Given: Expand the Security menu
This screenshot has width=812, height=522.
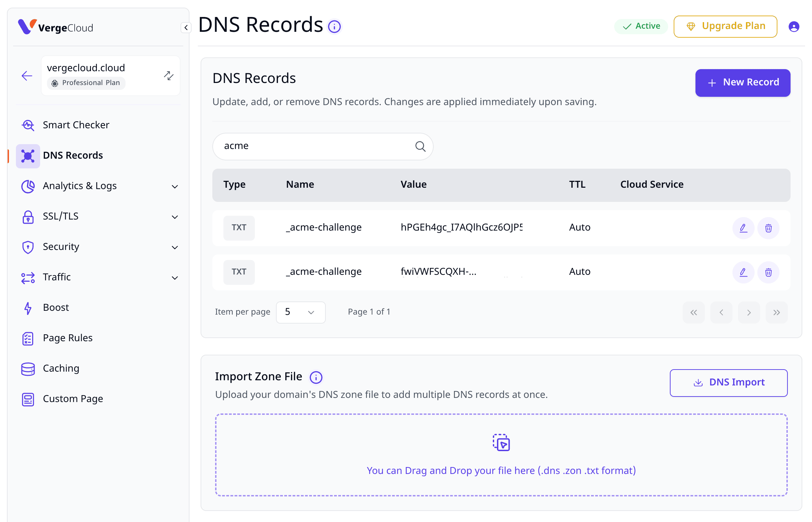Looking at the screenshot, I should click(x=175, y=247).
